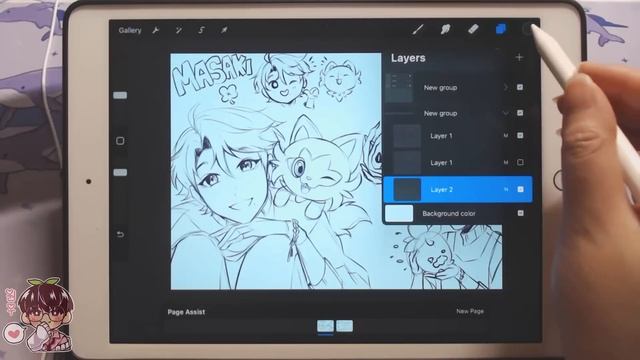Select the Eraser tool
Viewport: 640px width, 360px height.
click(473, 29)
